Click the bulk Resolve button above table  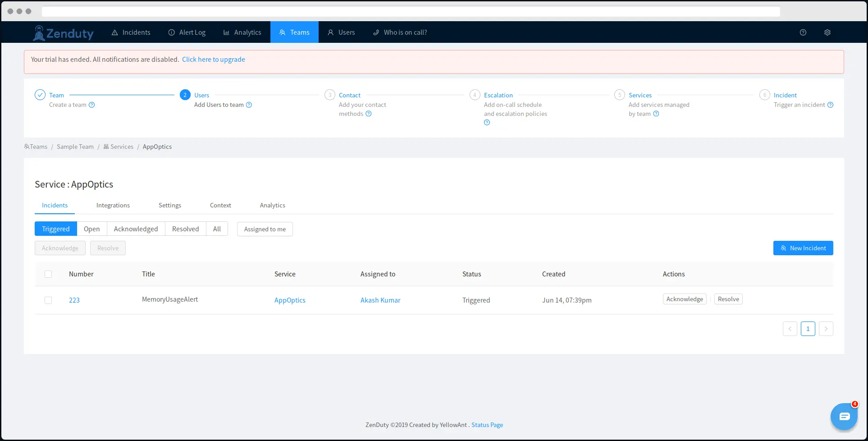click(x=108, y=248)
